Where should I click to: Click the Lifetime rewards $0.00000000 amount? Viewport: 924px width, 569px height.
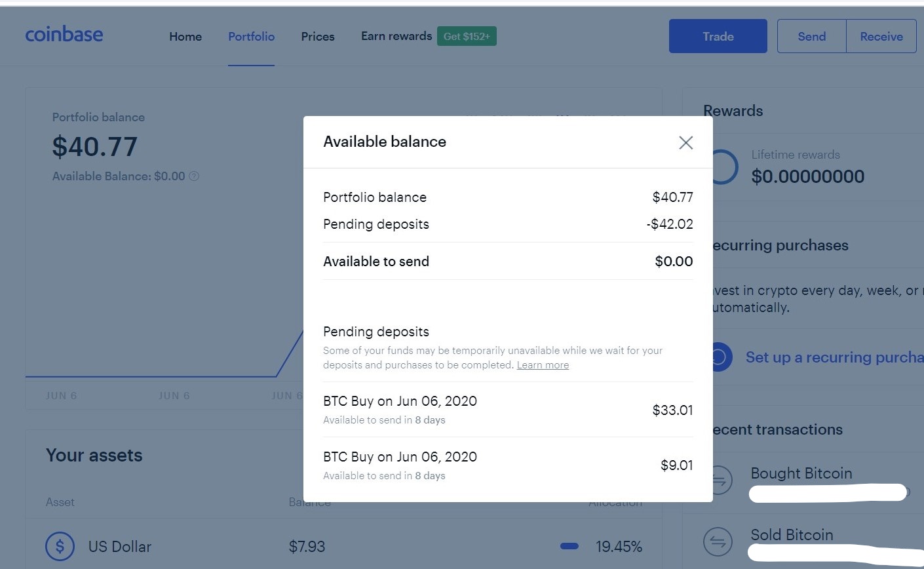pyautogui.click(x=807, y=176)
